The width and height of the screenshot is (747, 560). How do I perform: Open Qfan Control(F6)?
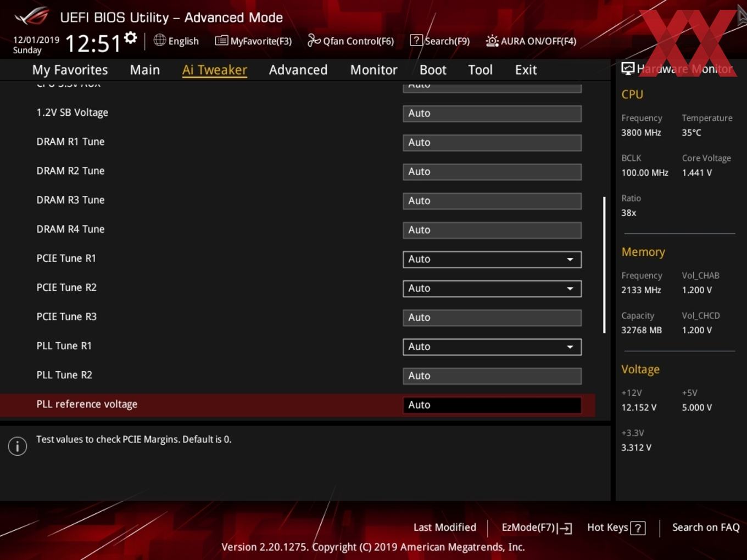point(359,41)
